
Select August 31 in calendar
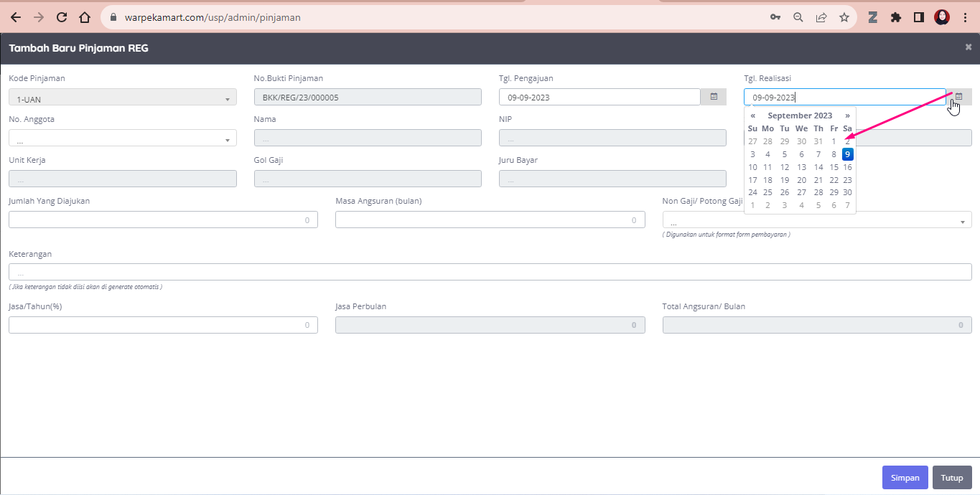(818, 141)
